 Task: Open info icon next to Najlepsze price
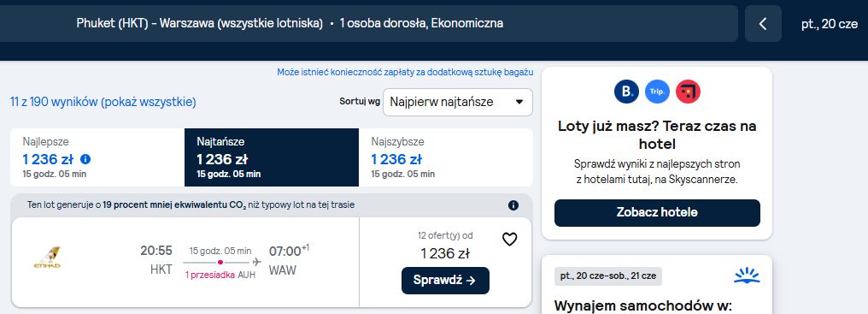point(85,159)
